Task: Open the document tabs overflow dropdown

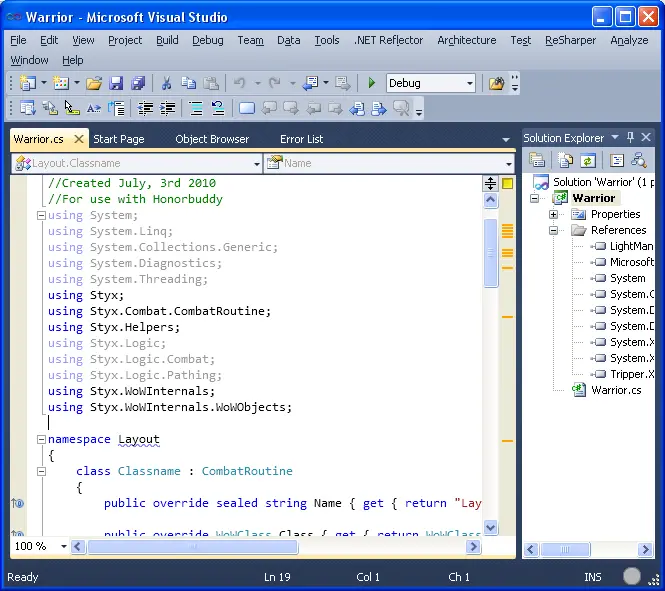Action: click(506, 139)
